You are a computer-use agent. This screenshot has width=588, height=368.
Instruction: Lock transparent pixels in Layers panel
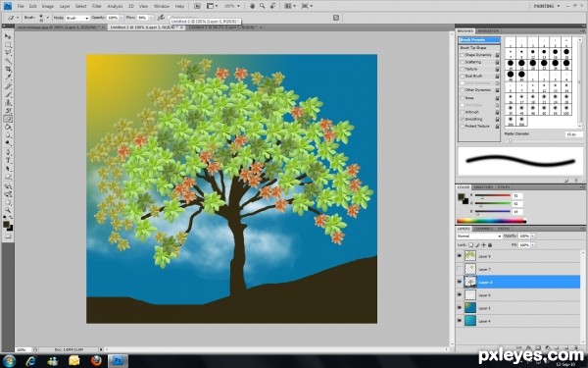point(470,244)
